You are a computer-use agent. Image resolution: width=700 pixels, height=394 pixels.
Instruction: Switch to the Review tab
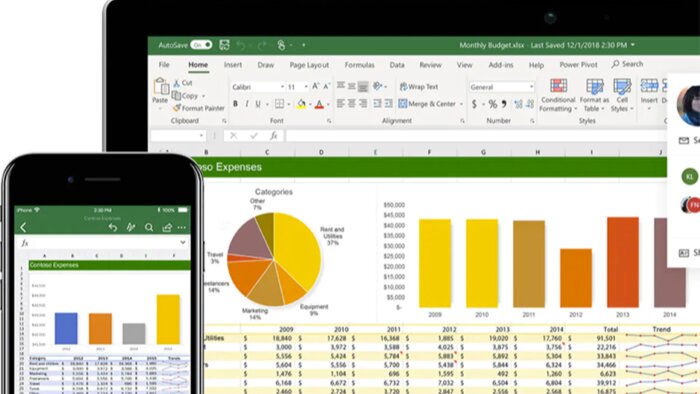tap(430, 65)
